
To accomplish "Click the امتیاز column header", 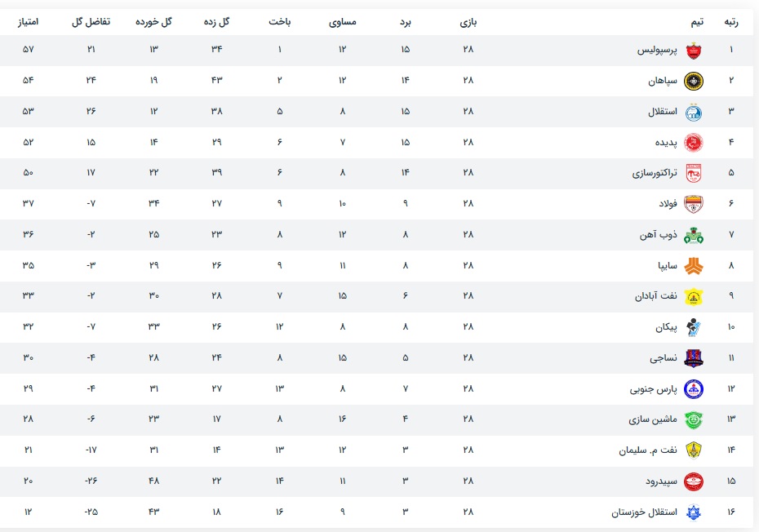I will 28,22.
